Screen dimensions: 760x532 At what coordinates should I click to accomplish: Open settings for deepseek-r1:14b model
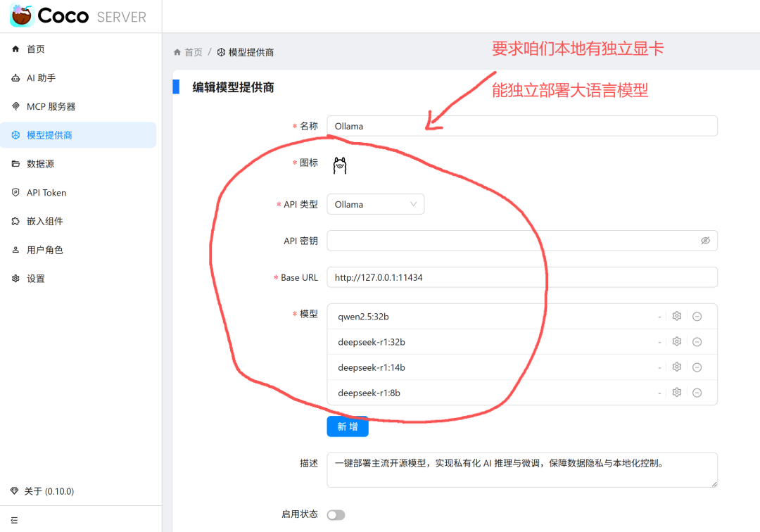pos(676,367)
